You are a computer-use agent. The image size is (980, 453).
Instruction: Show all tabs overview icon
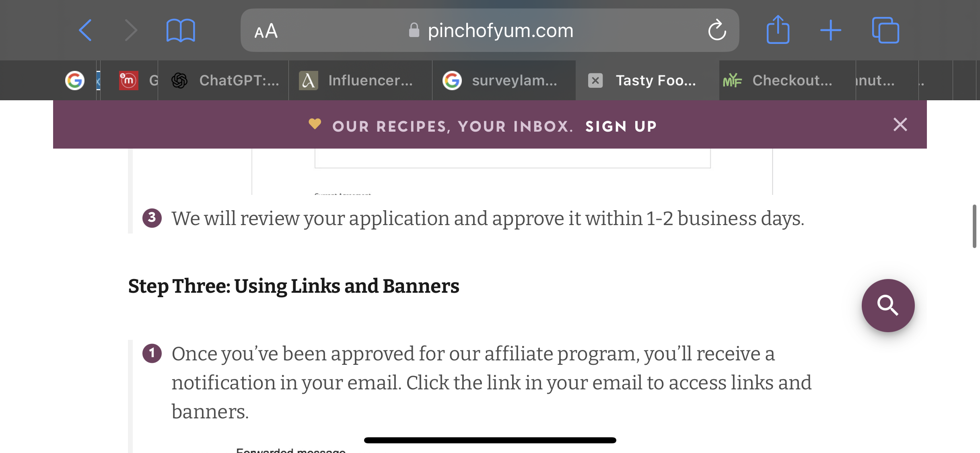click(885, 30)
